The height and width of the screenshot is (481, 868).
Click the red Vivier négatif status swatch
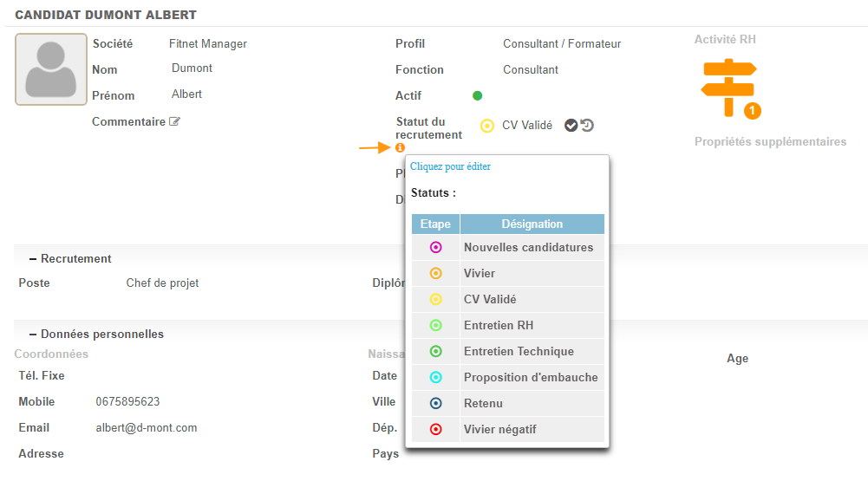pyautogui.click(x=435, y=430)
